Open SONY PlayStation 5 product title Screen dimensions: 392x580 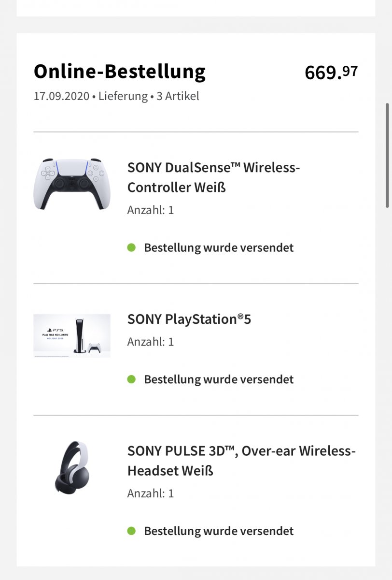click(189, 319)
